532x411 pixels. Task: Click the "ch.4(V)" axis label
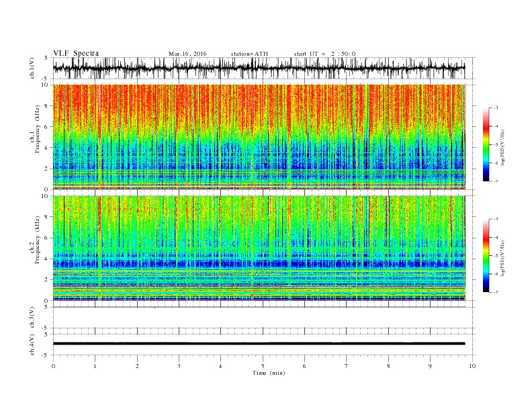(x=32, y=345)
